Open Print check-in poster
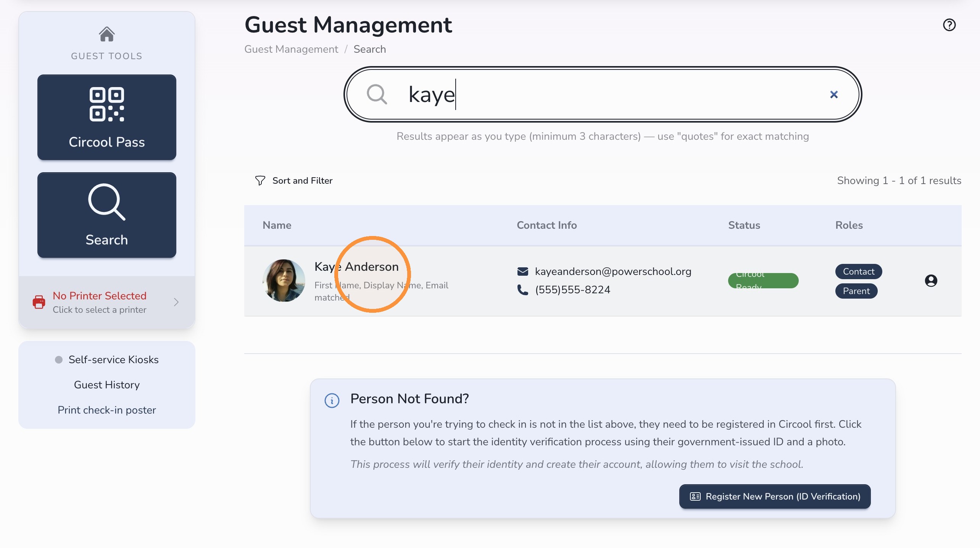This screenshot has height=548, width=980. [107, 410]
